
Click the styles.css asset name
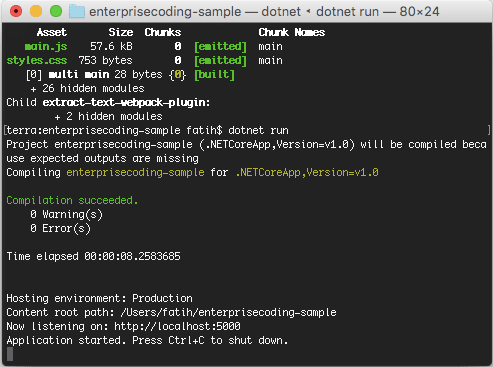(x=37, y=60)
